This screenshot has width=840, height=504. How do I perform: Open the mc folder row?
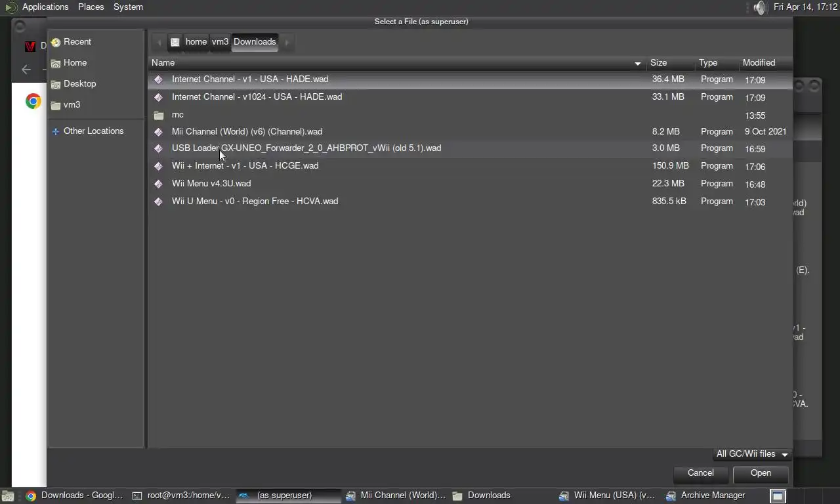[470, 115]
